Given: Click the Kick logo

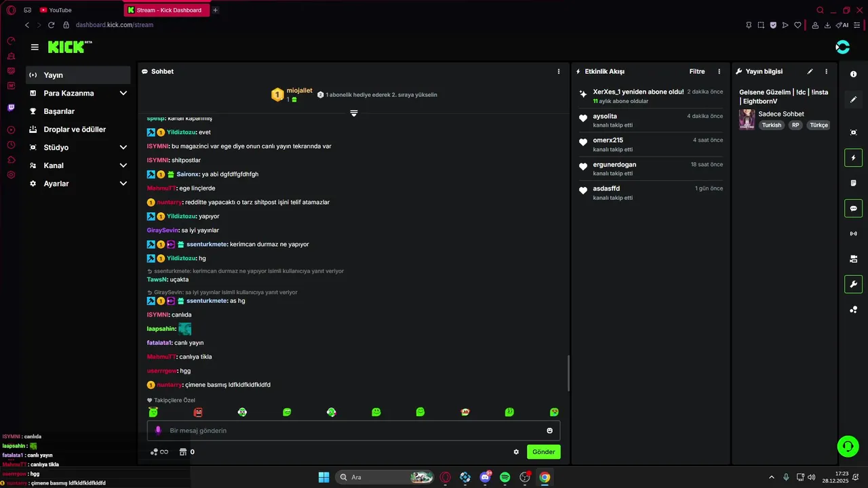Looking at the screenshot, I should click(70, 47).
